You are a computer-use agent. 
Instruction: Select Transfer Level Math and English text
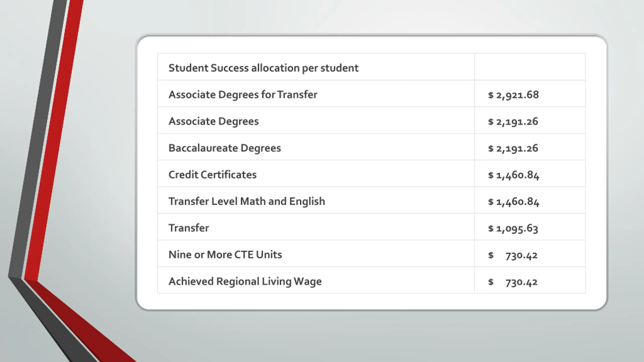(x=247, y=201)
